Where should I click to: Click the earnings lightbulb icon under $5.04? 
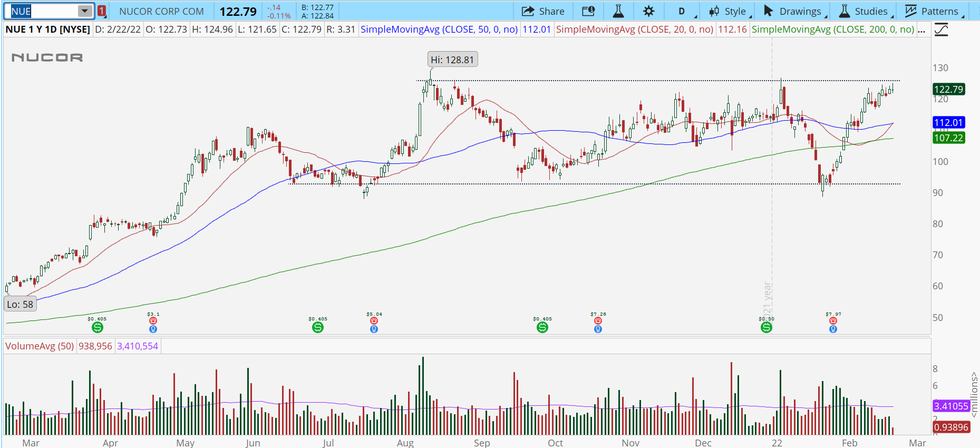374,329
